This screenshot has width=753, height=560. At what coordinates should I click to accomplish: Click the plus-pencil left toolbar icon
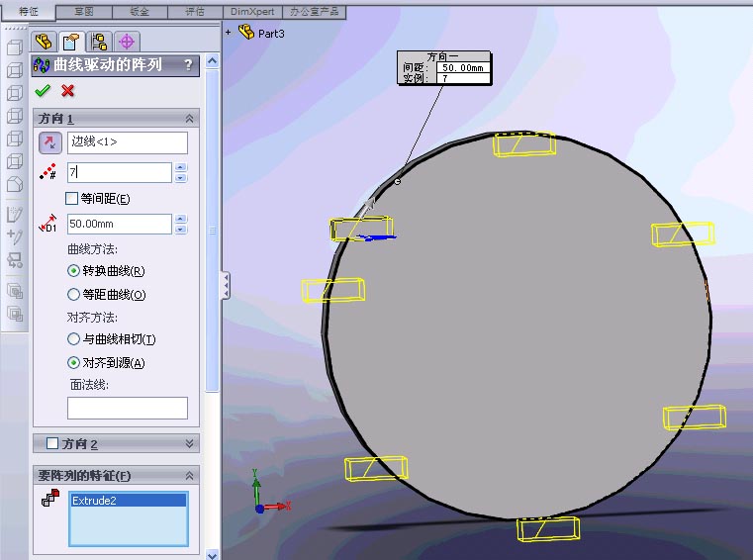coord(15,236)
